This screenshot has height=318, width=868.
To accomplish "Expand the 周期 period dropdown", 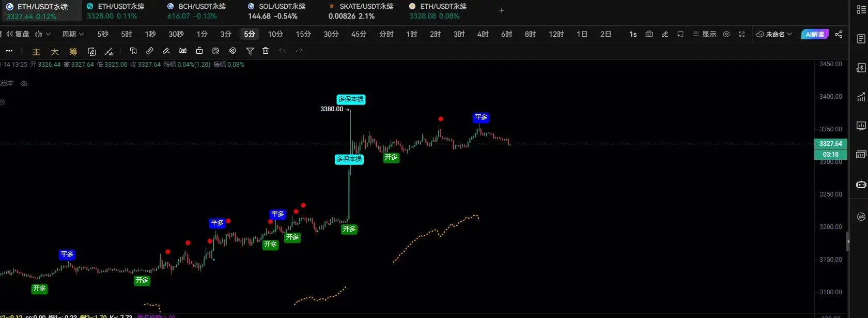I will click(73, 34).
